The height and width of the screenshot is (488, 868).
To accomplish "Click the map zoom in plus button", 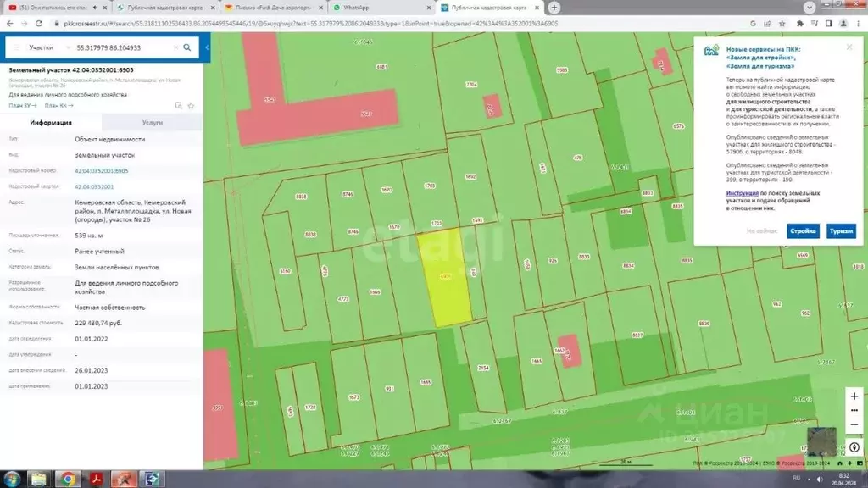I will tap(854, 396).
